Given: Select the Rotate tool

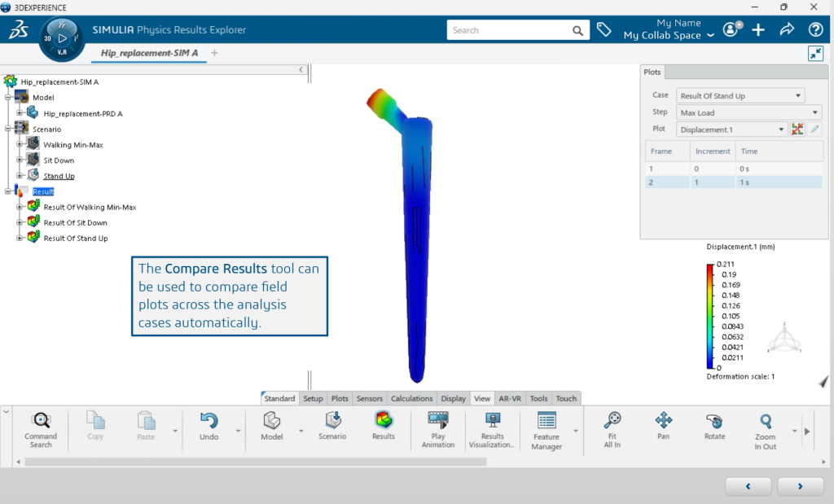Looking at the screenshot, I should click(x=714, y=426).
